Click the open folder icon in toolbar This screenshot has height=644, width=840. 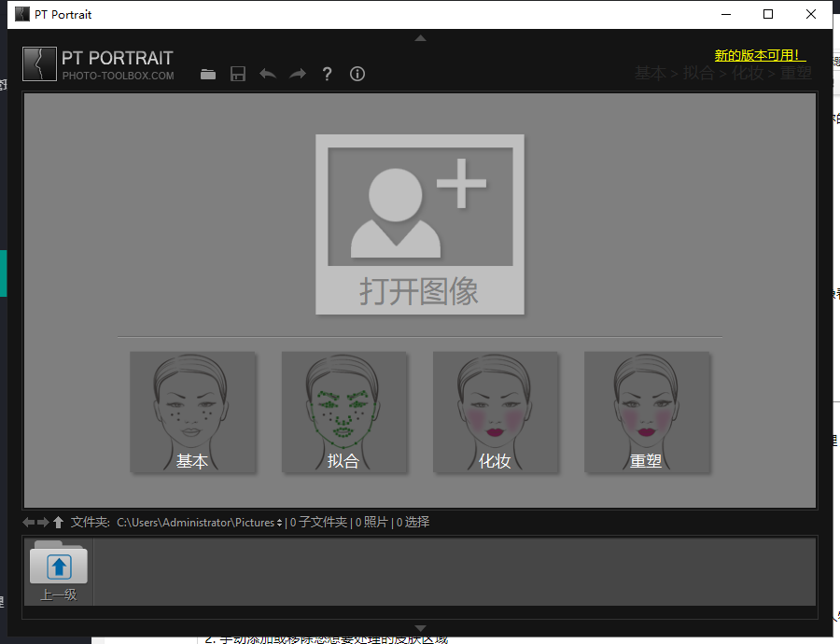pyautogui.click(x=208, y=75)
